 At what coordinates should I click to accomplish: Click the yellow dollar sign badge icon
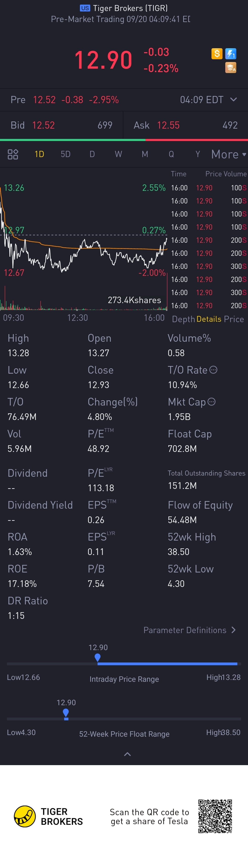(x=217, y=54)
